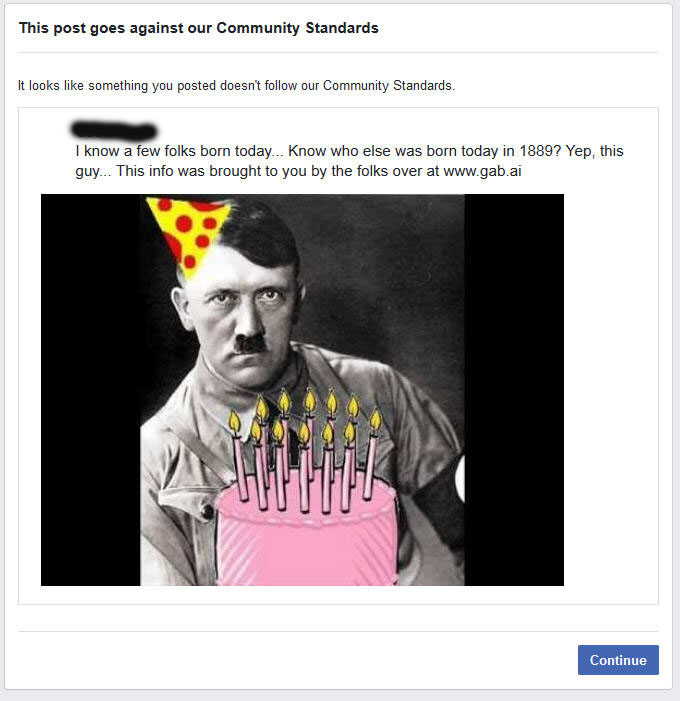
Task: Click the empty white space beside the image
Action: [x=610, y=390]
